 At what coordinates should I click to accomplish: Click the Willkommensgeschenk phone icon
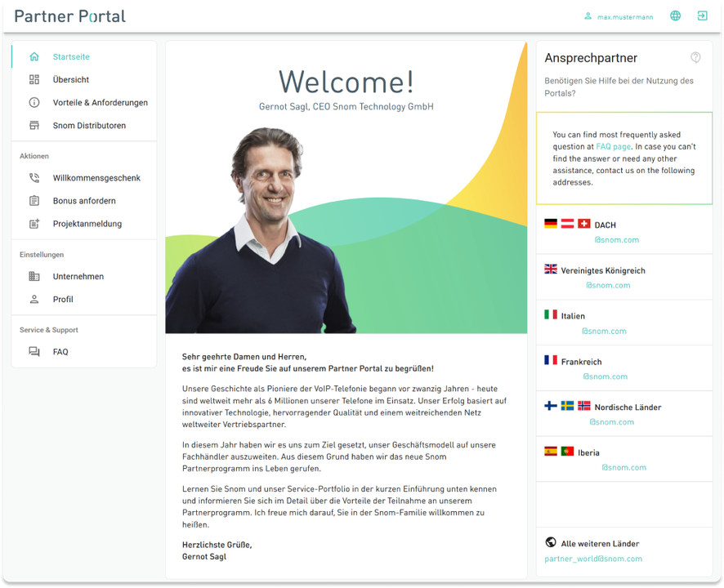pos(34,178)
